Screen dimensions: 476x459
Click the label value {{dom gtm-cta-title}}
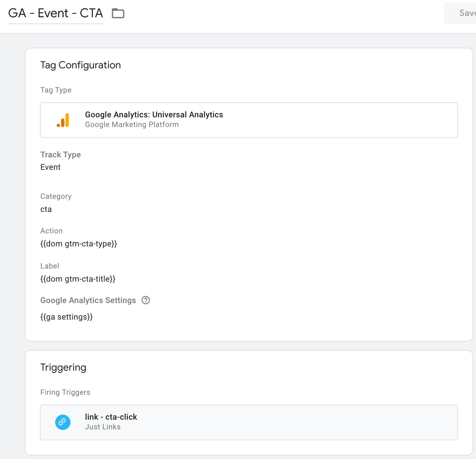(x=78, y=279)
